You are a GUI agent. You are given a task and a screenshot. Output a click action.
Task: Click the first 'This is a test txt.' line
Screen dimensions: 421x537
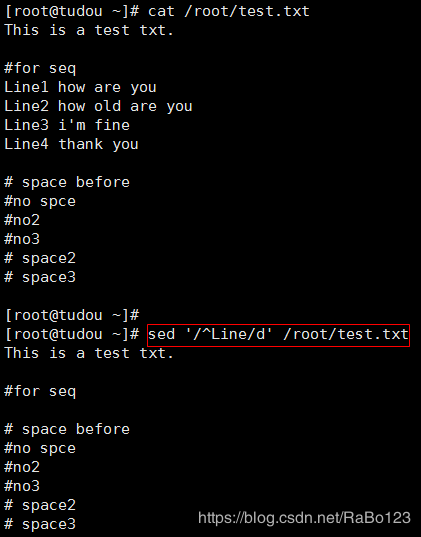pyautogui.click(x=89, y=30)
